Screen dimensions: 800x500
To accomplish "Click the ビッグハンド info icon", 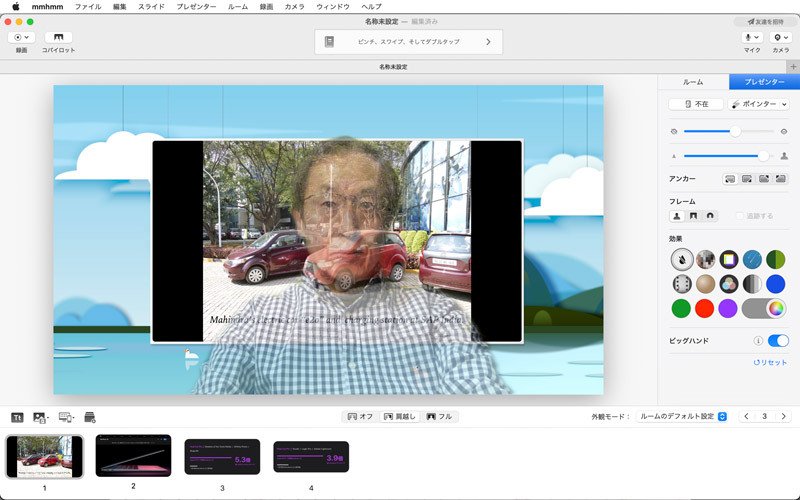I will (758, 340).
